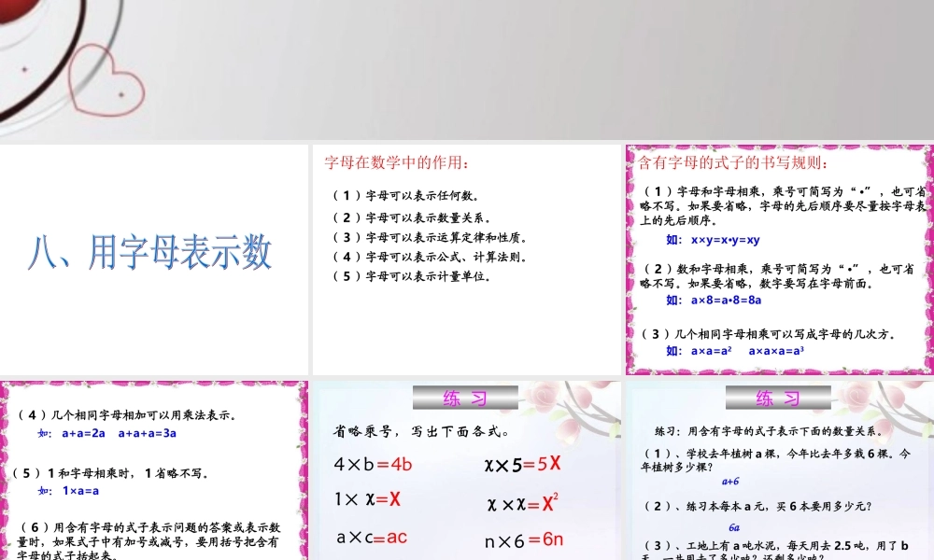Image resolution: width=934 pixels, height=560 pixels.
Task: Click the 练习 banner on the bottom-right slide
Action: click(780, 399)
